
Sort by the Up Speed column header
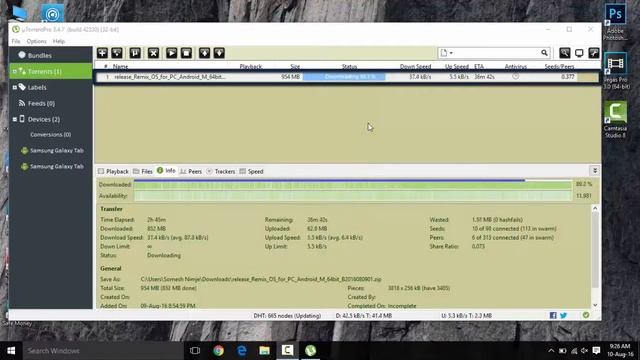456,66
